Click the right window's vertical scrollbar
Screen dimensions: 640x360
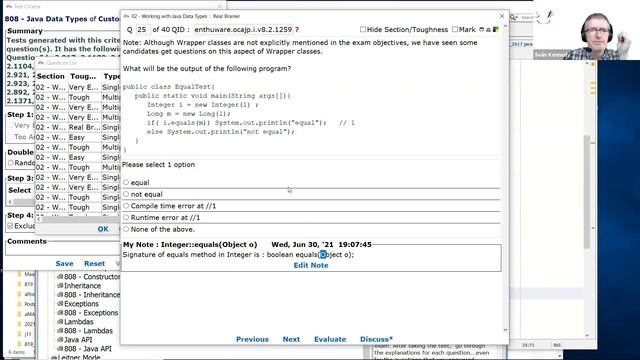pyautogui.click(x=587, y=192)
